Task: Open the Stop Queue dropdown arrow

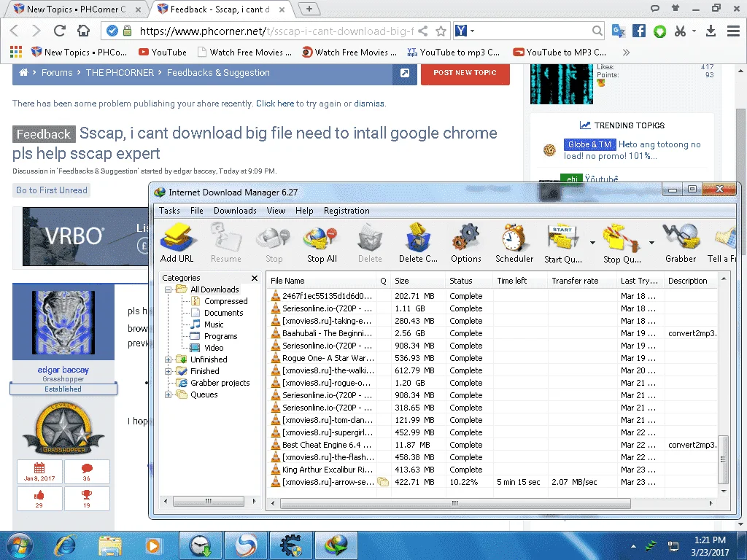Action: (651, 243)
